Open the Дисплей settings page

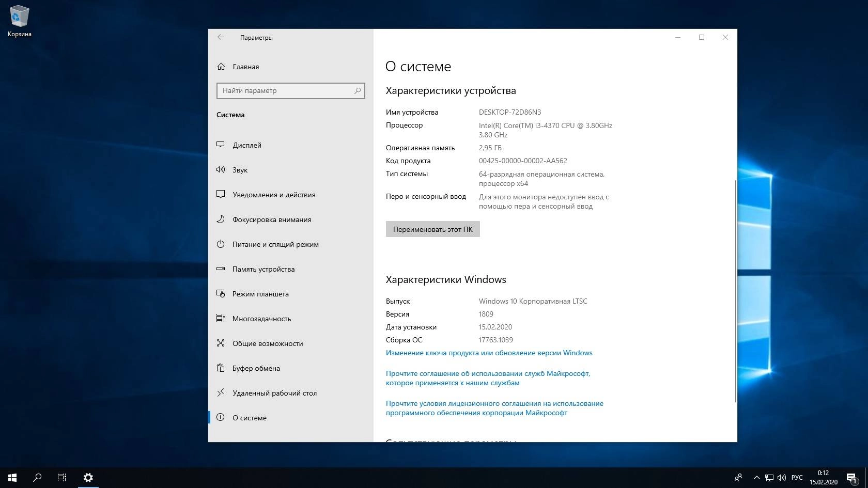291,145
